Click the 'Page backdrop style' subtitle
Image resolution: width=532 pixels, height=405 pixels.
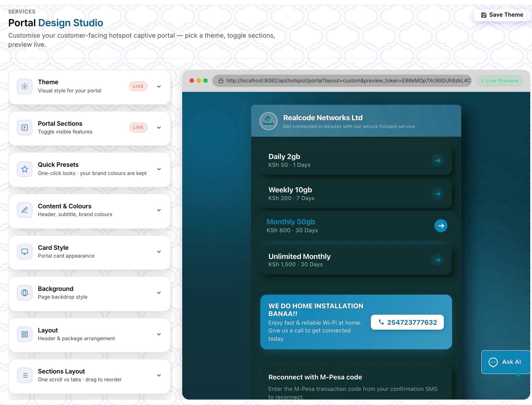(63, 297)
